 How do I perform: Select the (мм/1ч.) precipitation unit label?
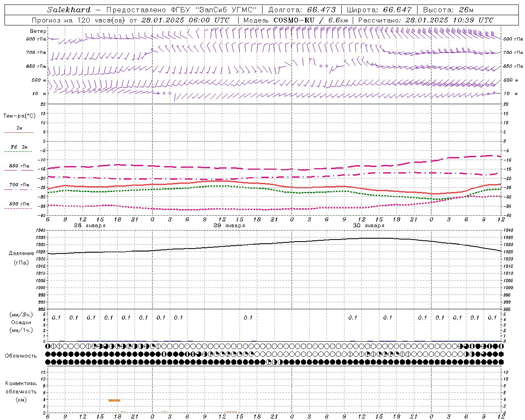pos(21,330)
